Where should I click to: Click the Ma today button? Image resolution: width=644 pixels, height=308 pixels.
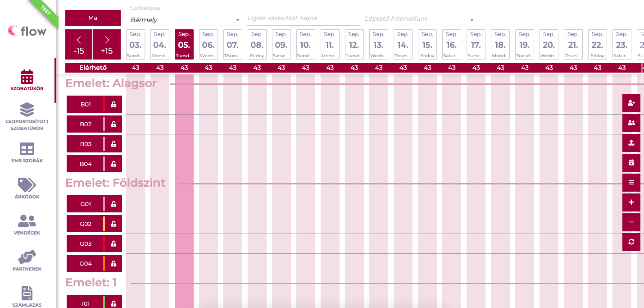point(93,18)
